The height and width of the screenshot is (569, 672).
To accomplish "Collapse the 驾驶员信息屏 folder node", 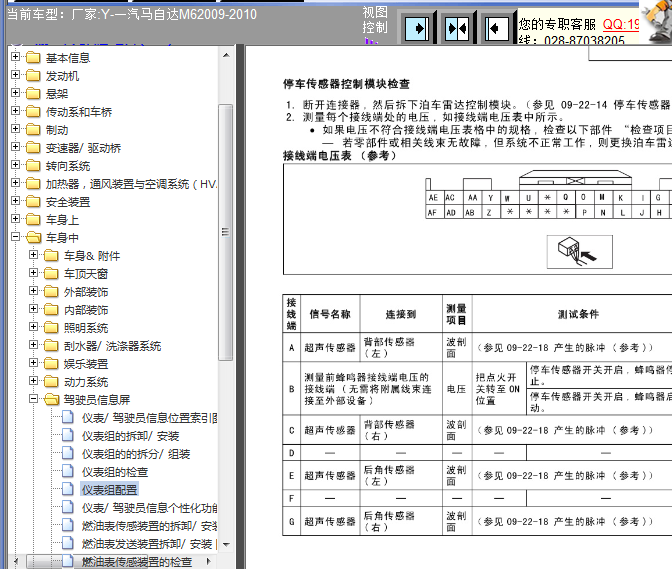I will (33, 398).
